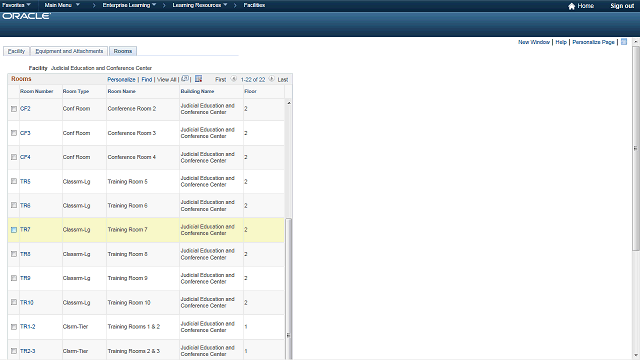The width and height of the screenshot is (640, 360).
Task: Open room TR9 link
Action: pos(25,278)
